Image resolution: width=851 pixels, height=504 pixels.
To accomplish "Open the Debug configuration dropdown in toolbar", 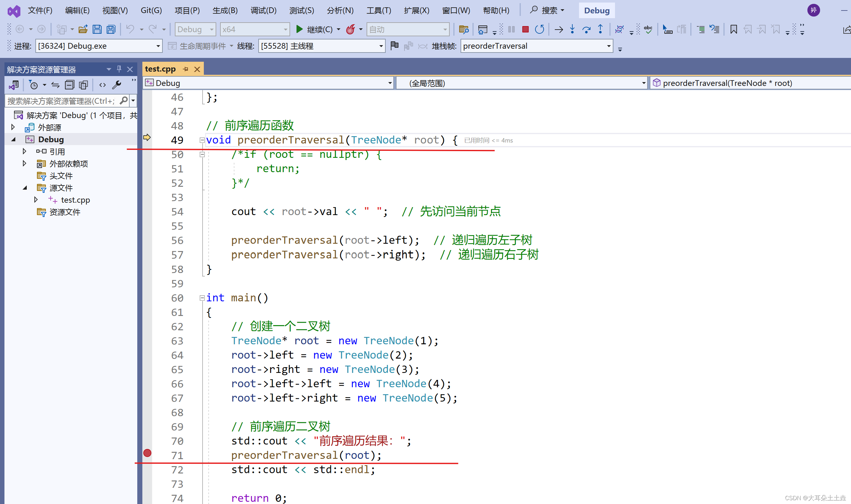I will coord(196,30).
